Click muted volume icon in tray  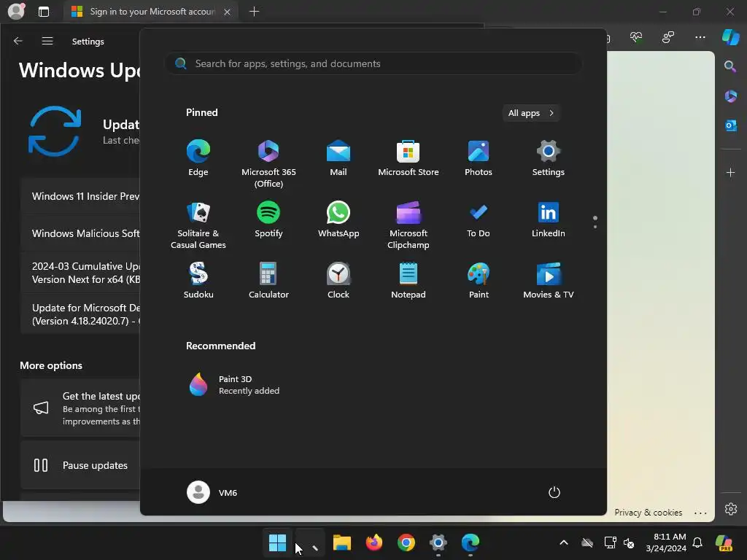pos(629,542)
